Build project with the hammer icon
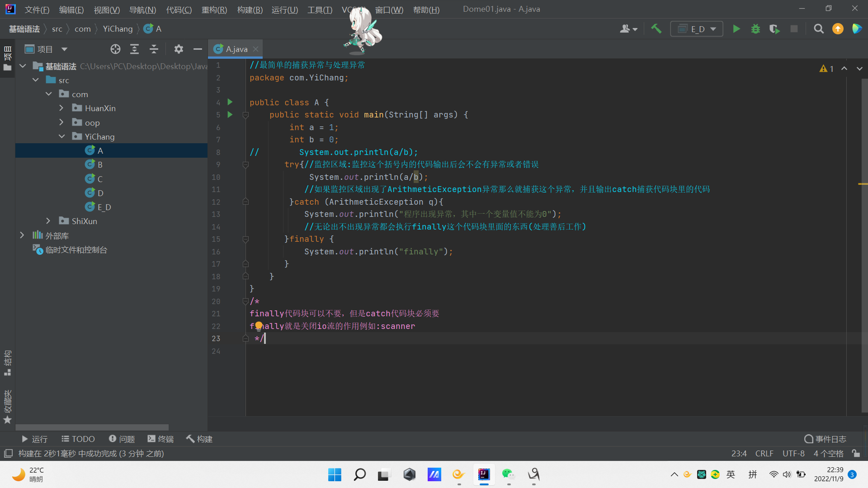868x488 pixels. [x=656, y=29]
